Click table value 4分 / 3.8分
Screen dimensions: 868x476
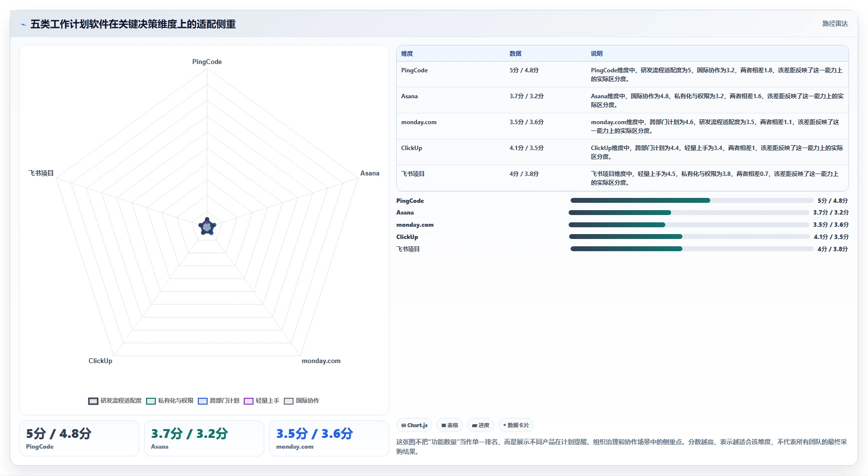[x=524, y=174]
